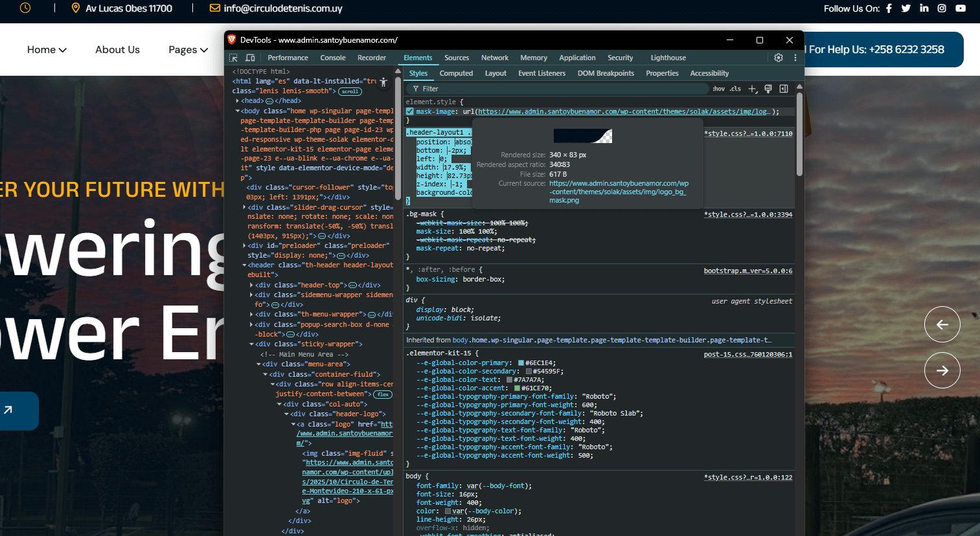
Task: Activate the inspect element picker icon
Action: [x=234, y=58]
